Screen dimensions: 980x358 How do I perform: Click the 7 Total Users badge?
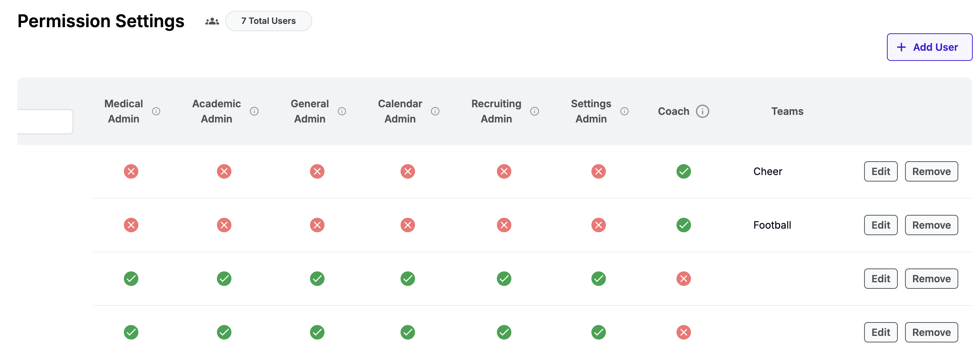click(x=268, y=21)
